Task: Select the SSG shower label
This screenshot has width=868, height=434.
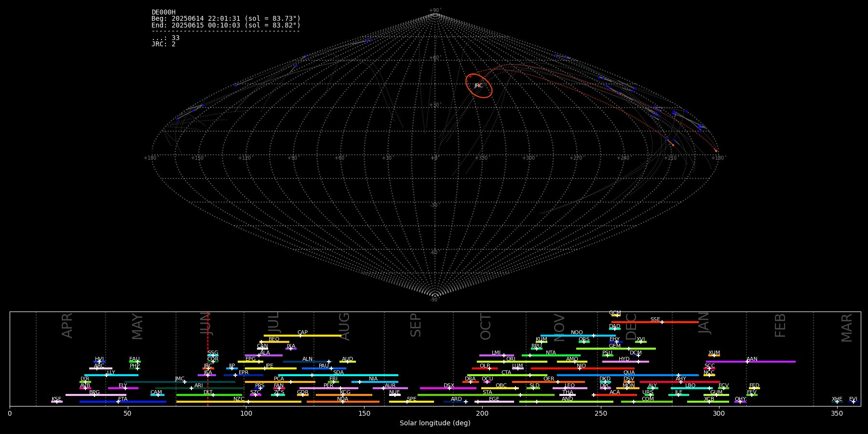Action: [213, 353]
